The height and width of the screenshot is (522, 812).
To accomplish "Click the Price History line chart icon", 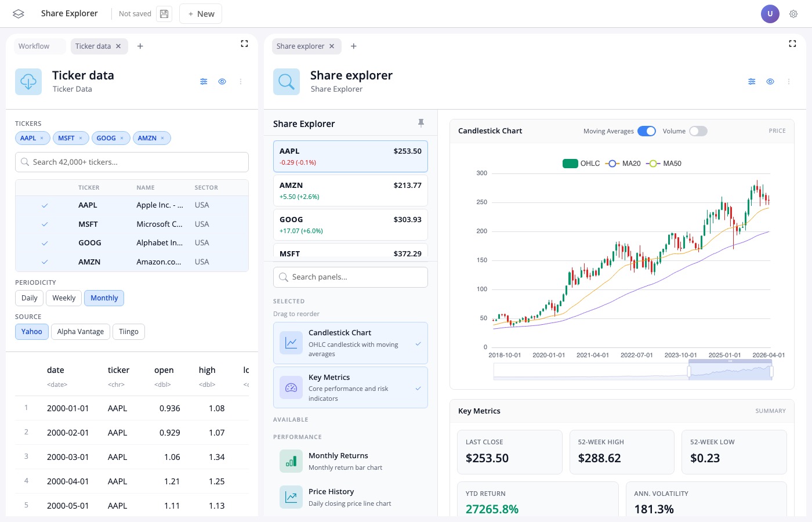I will [x=291, y=497].
